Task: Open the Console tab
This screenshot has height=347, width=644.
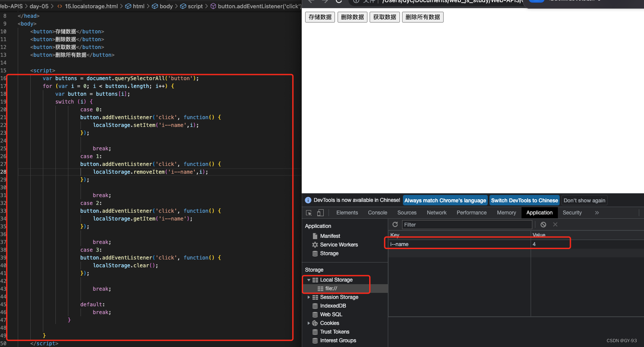Action: [377, 213]
